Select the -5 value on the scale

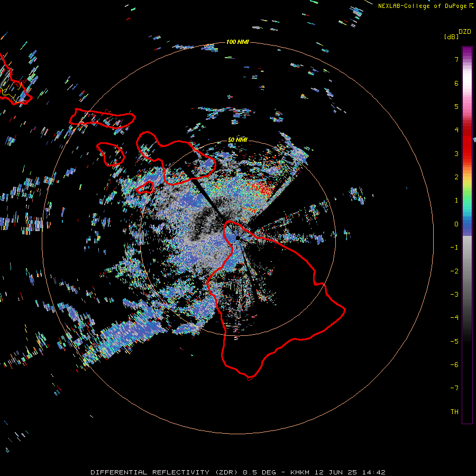pos(454,342)
